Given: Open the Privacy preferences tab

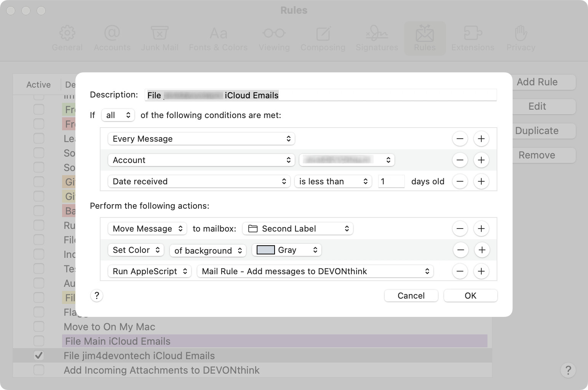Looking at the screenshot, I should 521,38.
